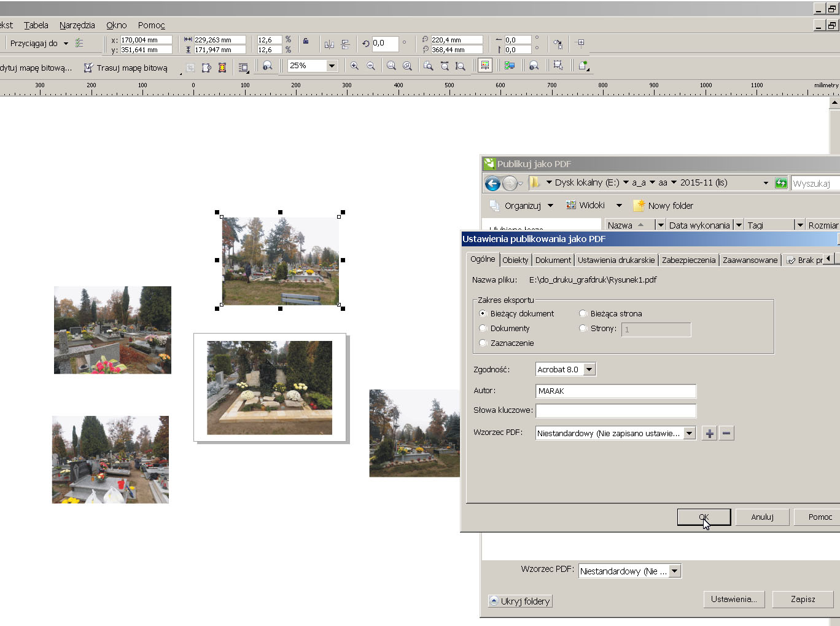Click the zoom in magnifier icon

[x=354, y=66]
